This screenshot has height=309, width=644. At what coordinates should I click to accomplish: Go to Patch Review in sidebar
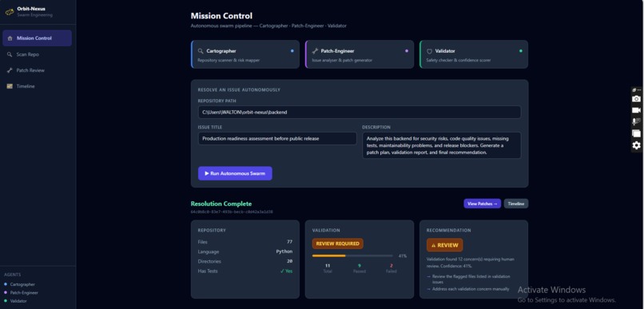37,70
